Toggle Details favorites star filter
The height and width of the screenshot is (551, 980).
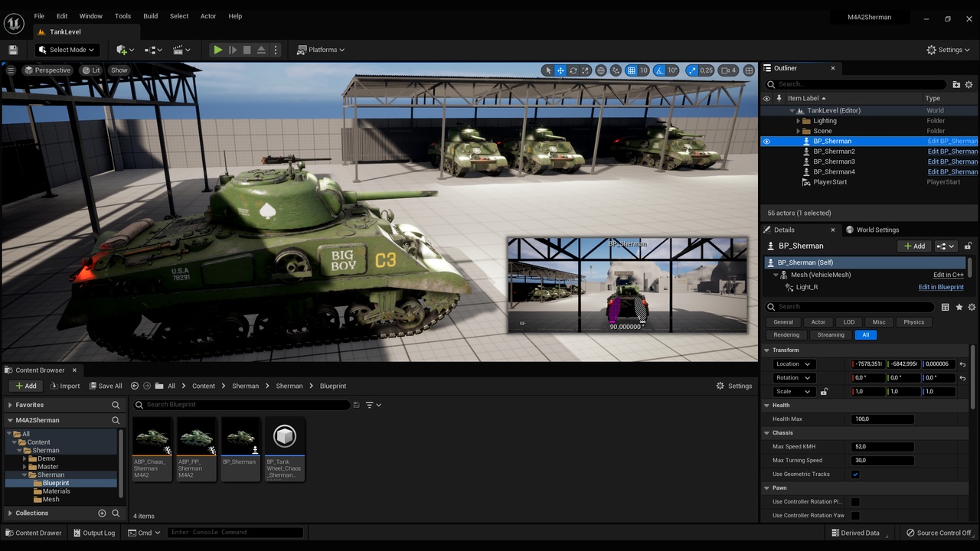[959, 307]
